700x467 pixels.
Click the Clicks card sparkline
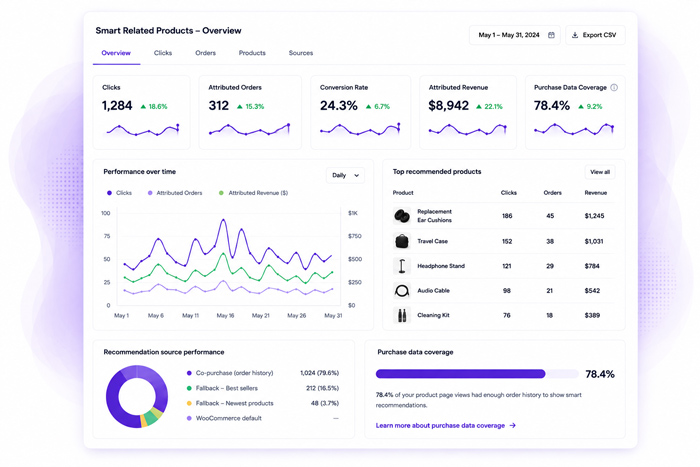[142, 129]
